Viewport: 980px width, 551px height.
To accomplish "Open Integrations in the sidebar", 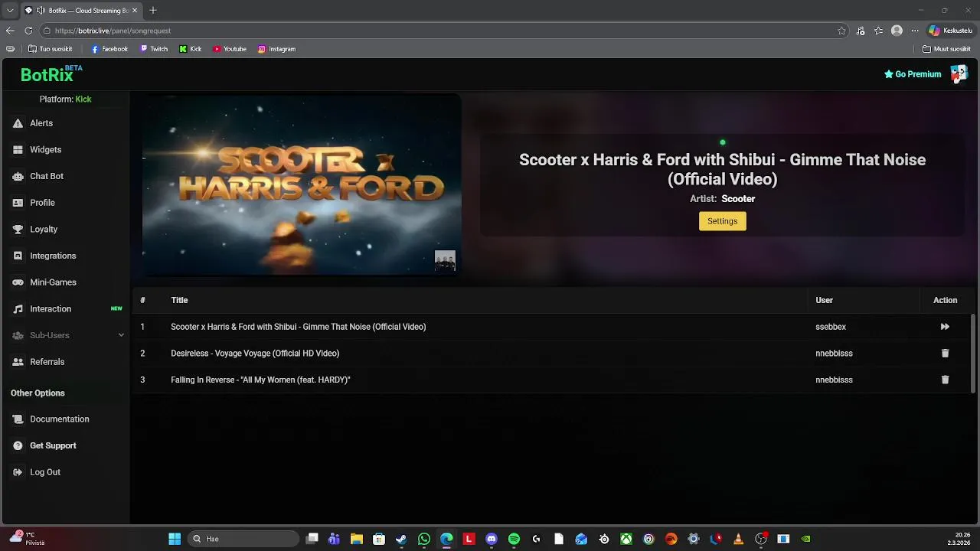I will [x=53, y=256].
